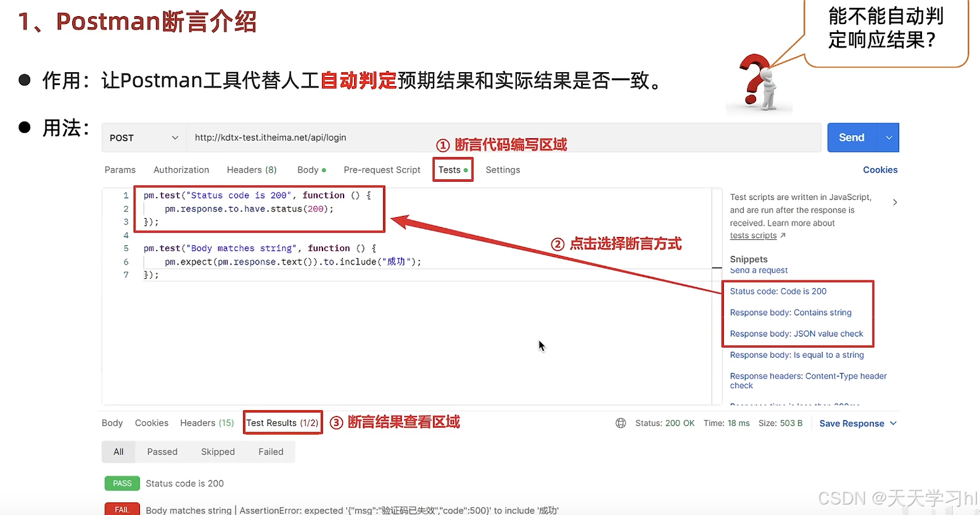Click the Snippets heading
The height and width of the screenshot is (515, 980).
(x=749, y=259)
